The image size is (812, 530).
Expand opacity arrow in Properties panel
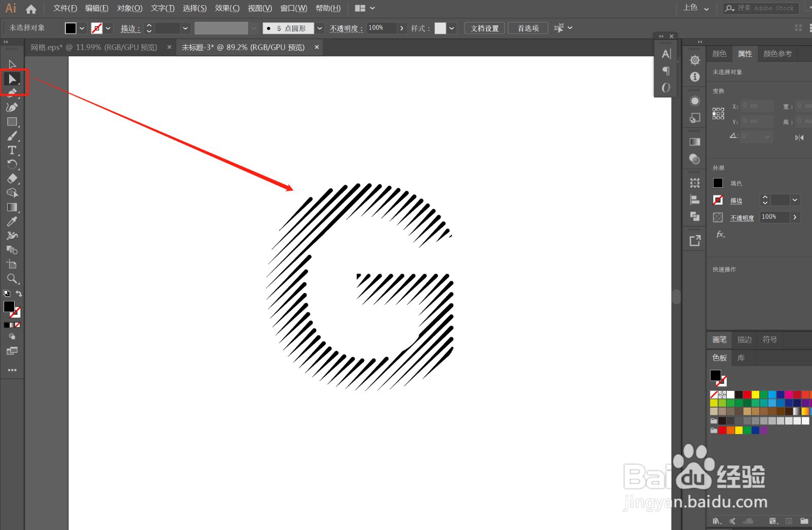(795, 217)
